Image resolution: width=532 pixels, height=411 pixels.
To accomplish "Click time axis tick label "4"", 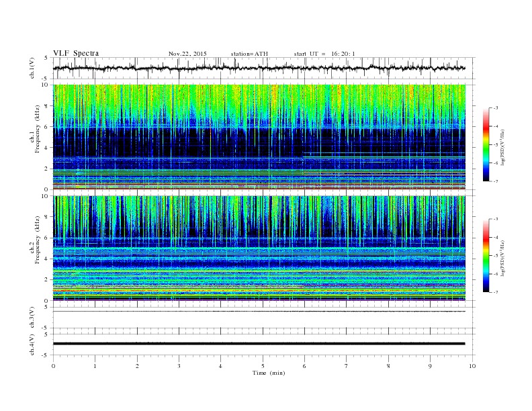I will tap(220, 366).
